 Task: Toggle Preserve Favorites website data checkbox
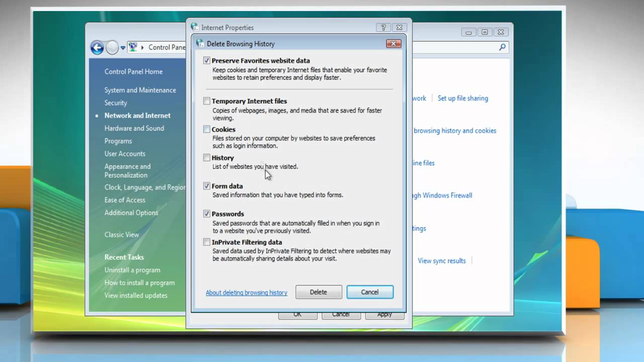207,60
